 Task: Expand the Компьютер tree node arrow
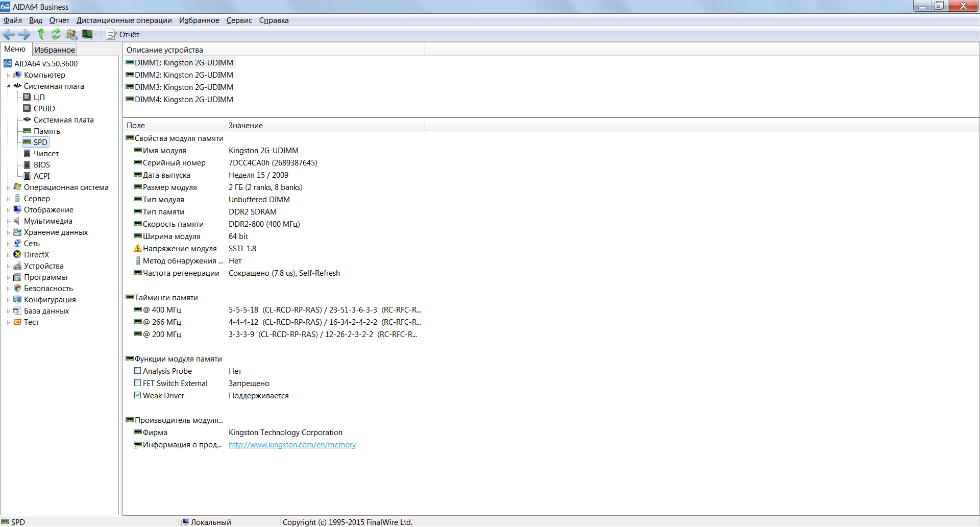[8, 75]
